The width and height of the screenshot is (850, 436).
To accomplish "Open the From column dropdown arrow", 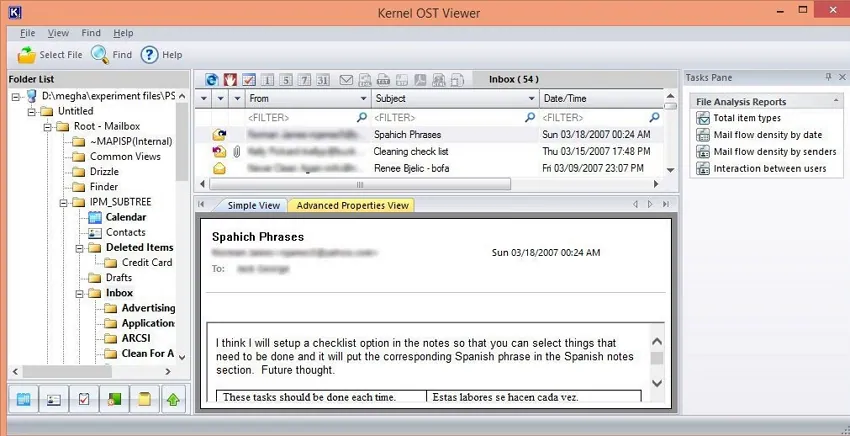I will (x=364, y=99).
